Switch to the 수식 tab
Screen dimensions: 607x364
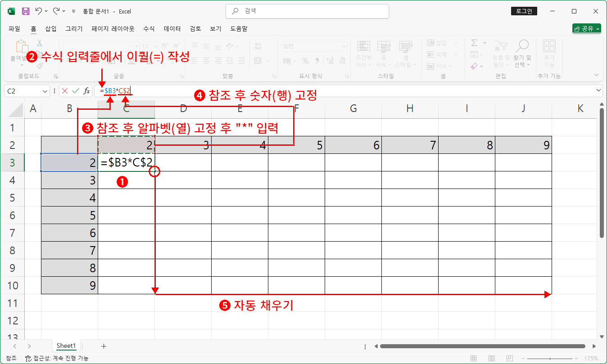pos(149,28)
